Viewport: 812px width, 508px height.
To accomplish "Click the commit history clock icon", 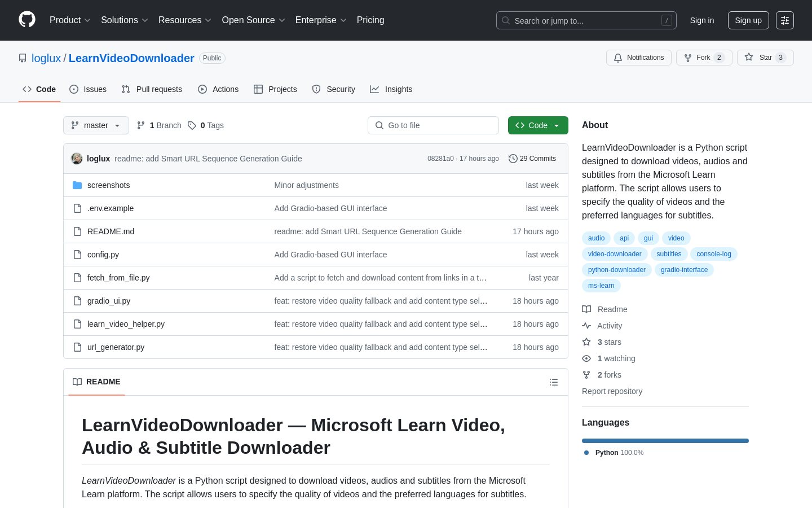I will coord(513,159).
